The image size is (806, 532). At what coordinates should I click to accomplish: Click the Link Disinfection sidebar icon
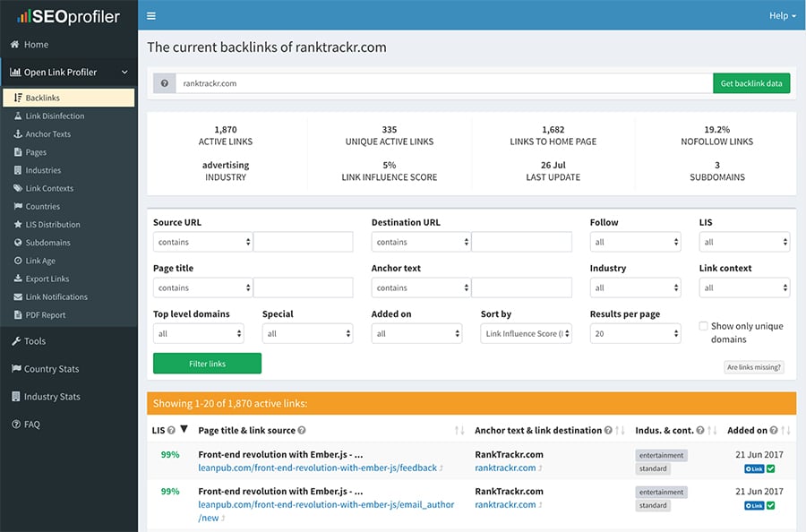(18, 116)
